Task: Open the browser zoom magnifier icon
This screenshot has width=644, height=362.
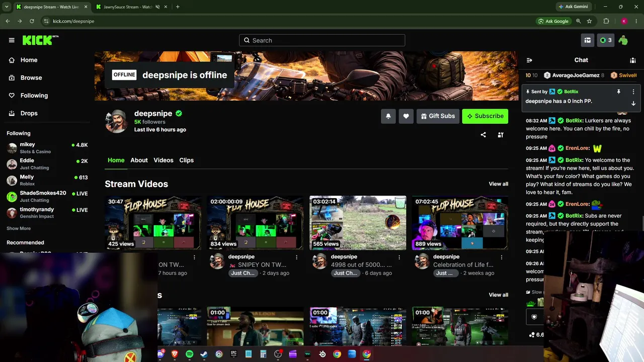Action: 579,21
